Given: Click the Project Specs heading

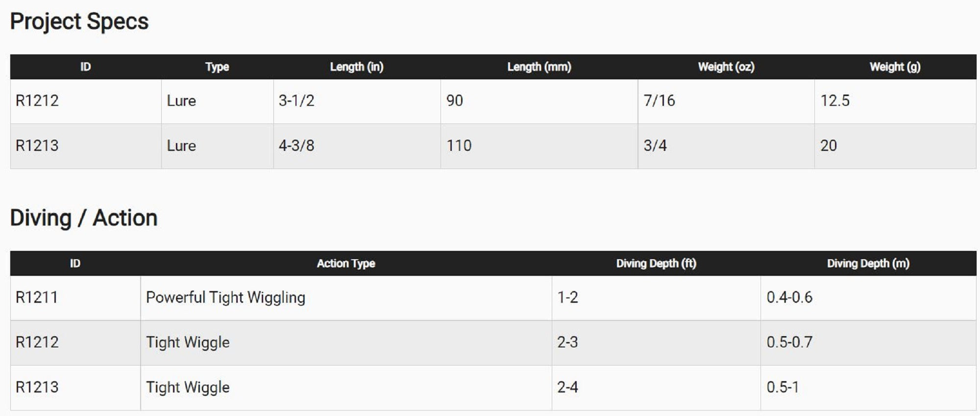Looking at the screenshot, I should (x=79, y=22).
